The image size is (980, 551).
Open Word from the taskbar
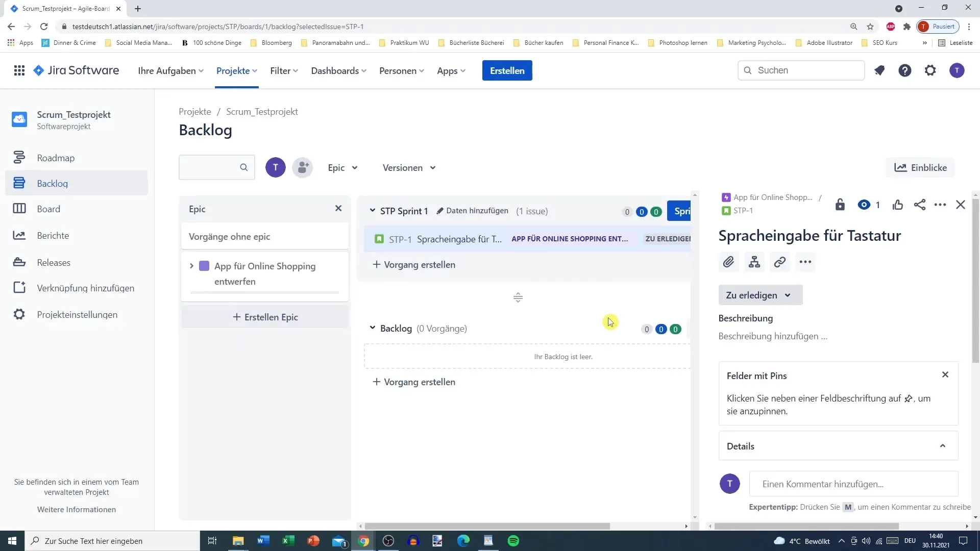(263, 541)
